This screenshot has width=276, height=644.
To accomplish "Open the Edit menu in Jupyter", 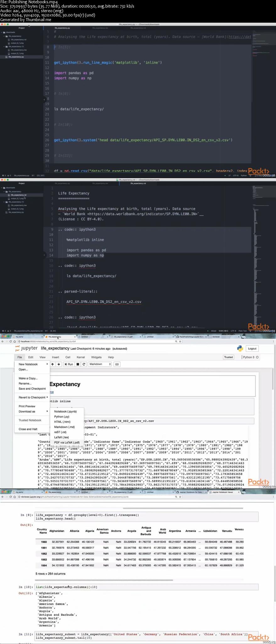I will click(x=30, y=357).
